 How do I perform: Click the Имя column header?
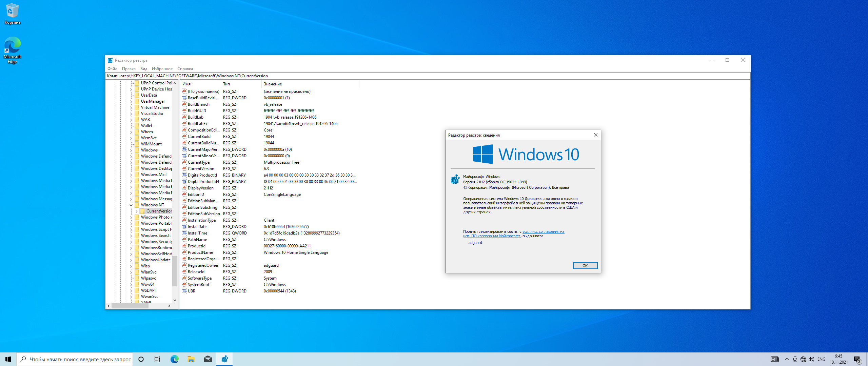click(201, 84)
